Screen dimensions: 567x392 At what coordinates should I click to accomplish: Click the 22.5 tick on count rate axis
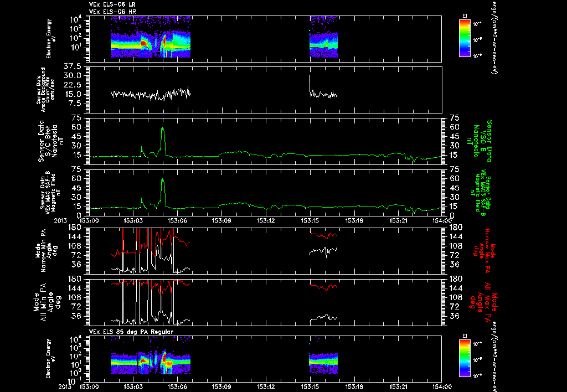74,85
